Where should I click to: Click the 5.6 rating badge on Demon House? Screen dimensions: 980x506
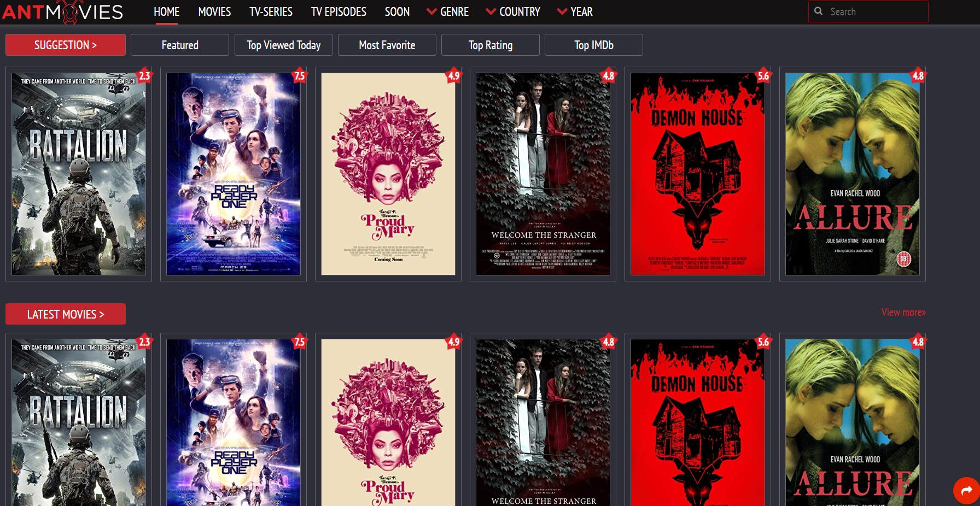tap(763, 77)
